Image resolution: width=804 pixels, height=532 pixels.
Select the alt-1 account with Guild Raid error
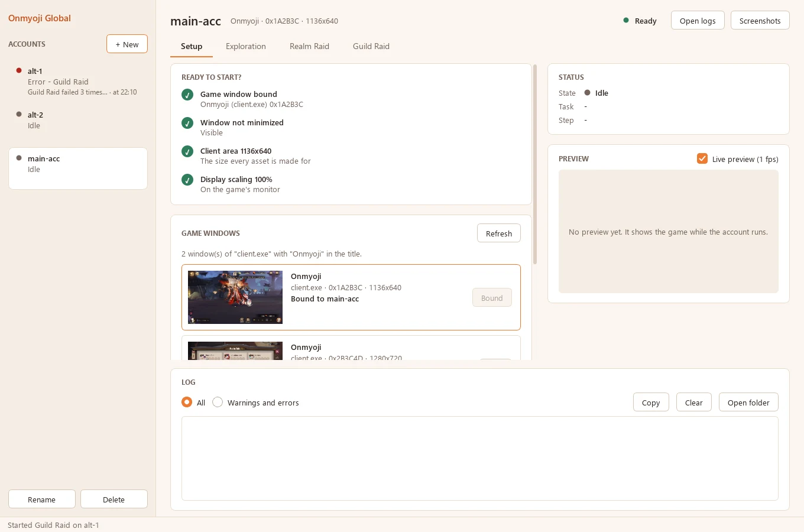78,82
